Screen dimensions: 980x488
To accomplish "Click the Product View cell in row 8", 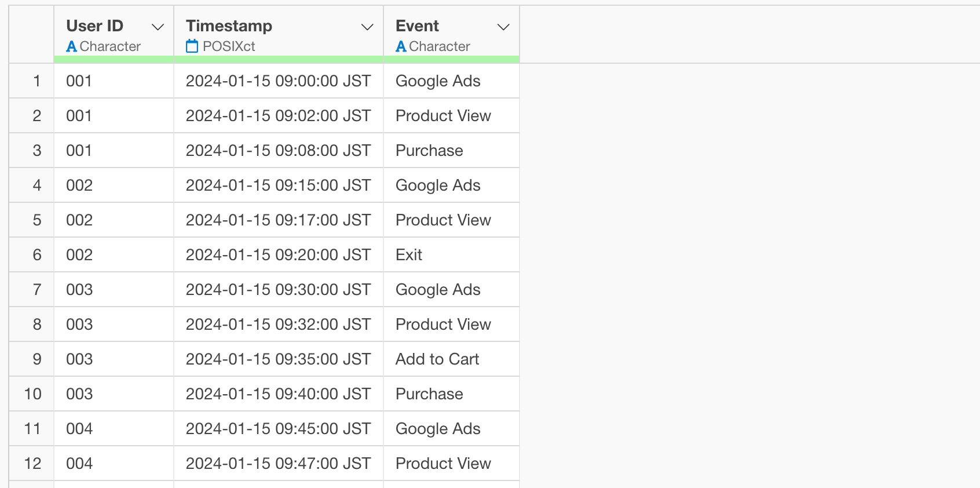I will coord(443,325).
